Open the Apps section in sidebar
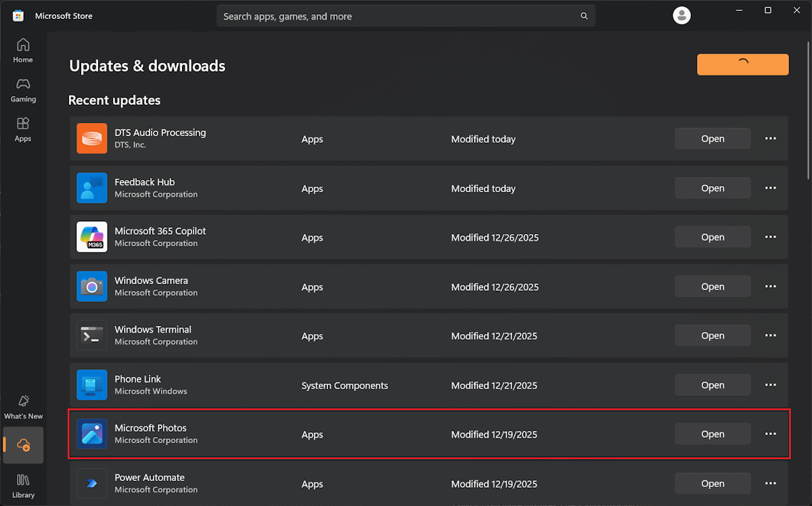Image resolution: width=812 pixels, height=506 pixels. pyautogui.click(x=23, y=129)
